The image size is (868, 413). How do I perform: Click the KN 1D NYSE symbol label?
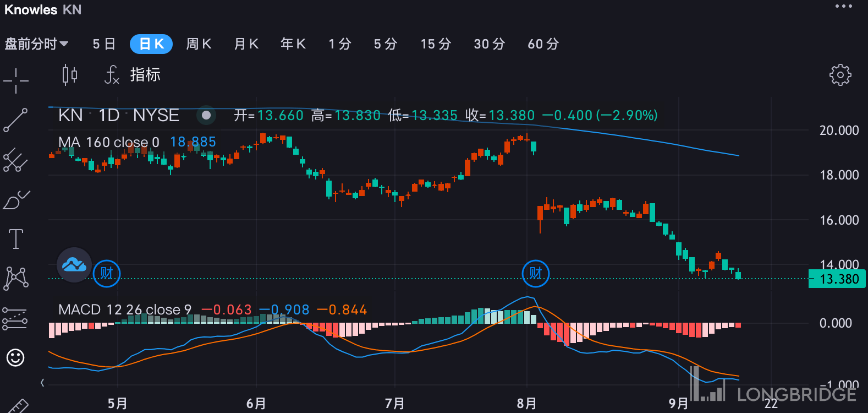119,115
